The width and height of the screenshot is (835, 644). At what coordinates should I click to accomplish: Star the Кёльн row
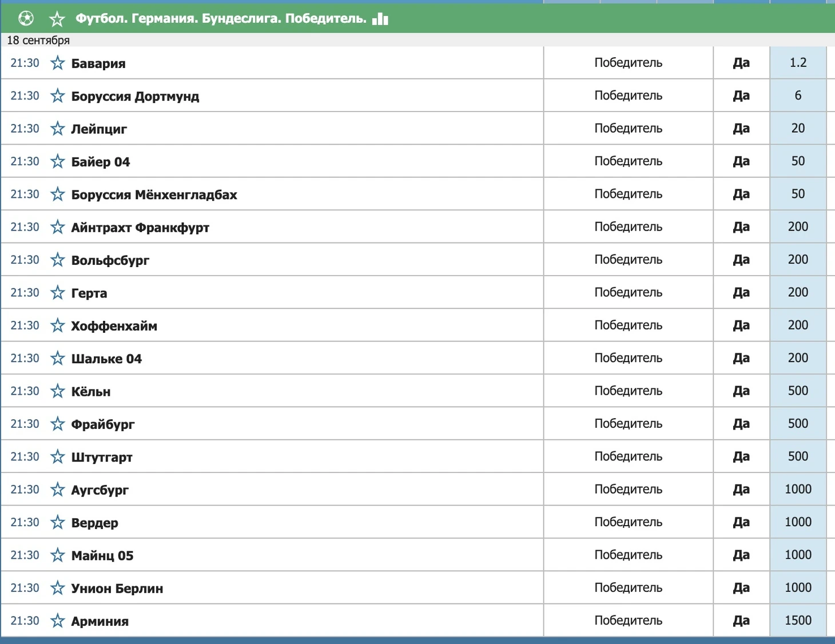point(58,391)
